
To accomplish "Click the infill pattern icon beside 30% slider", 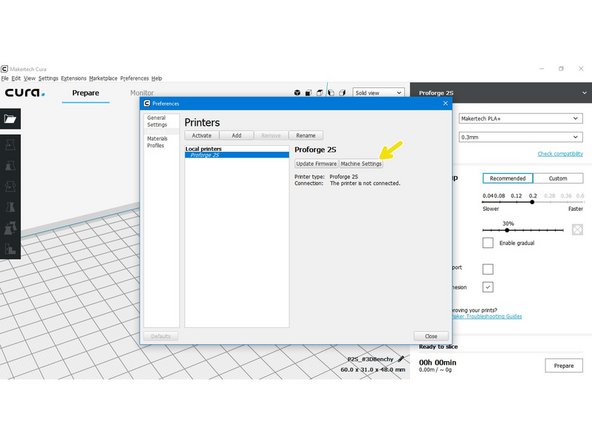I will tap(577, 230).
